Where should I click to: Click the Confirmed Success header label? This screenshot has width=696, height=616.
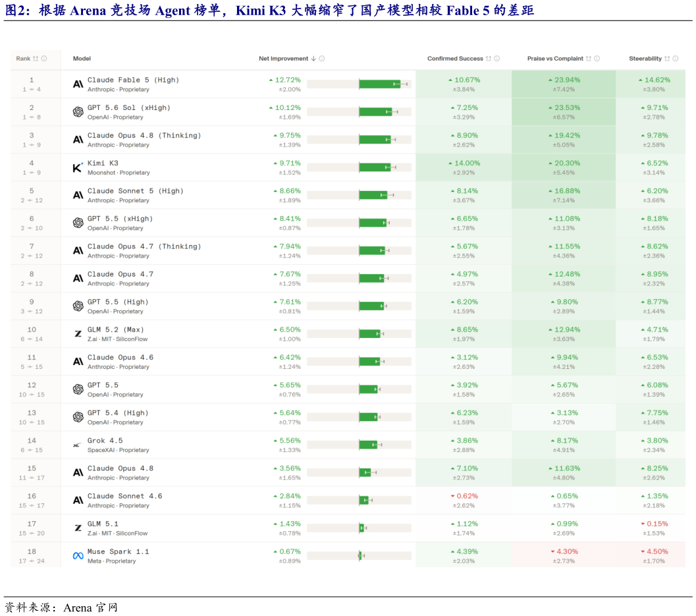point(455,59)
